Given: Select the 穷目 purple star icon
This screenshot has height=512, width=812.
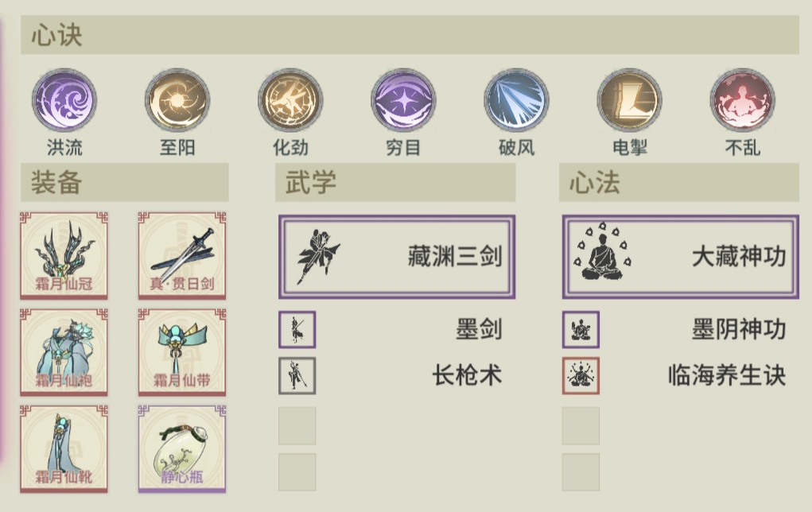Looking at the screenshot, I should 403,100.
